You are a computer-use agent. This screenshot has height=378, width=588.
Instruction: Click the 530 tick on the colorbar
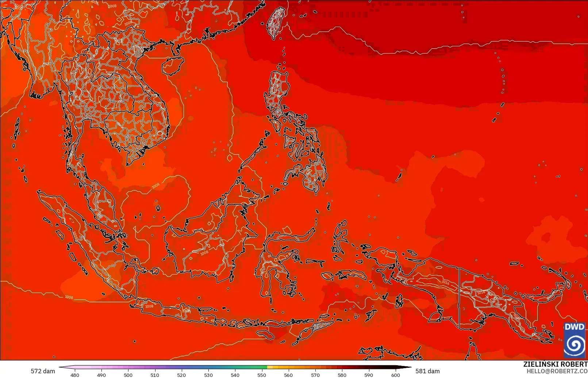coord(208,375)
